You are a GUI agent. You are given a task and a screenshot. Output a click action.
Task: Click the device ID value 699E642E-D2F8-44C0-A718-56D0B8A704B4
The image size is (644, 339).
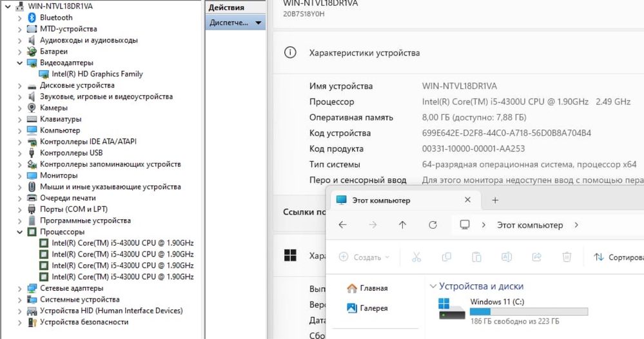point(507,133)
